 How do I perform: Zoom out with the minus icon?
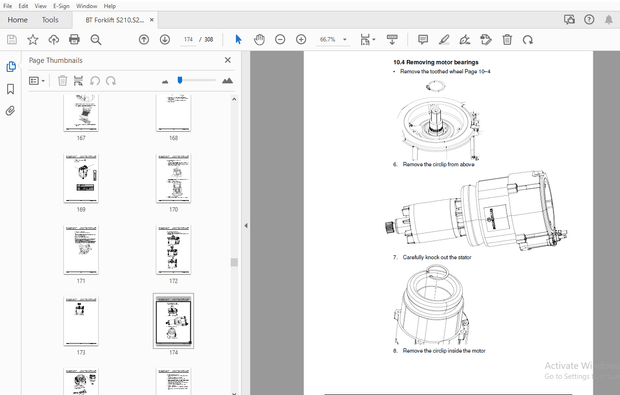tap(280, 40)
